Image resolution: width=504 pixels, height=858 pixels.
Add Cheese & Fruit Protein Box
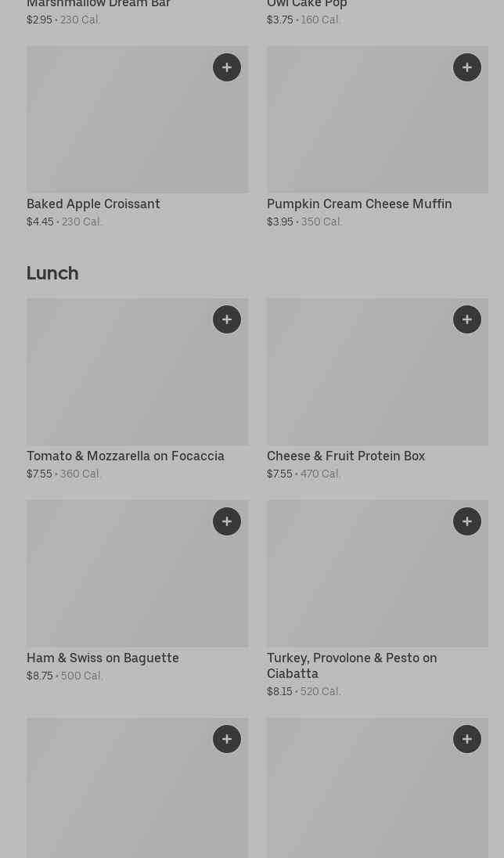[467, 319]
